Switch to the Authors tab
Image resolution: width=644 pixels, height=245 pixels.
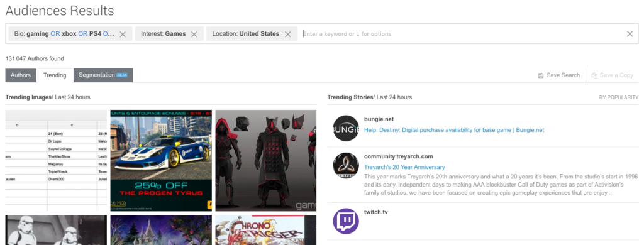pyautogui.click(x=21, y=75)
